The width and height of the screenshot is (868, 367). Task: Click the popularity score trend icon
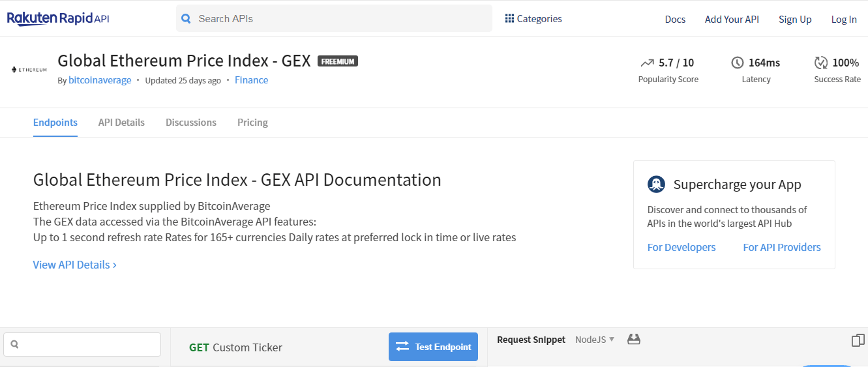coord(647,63)
